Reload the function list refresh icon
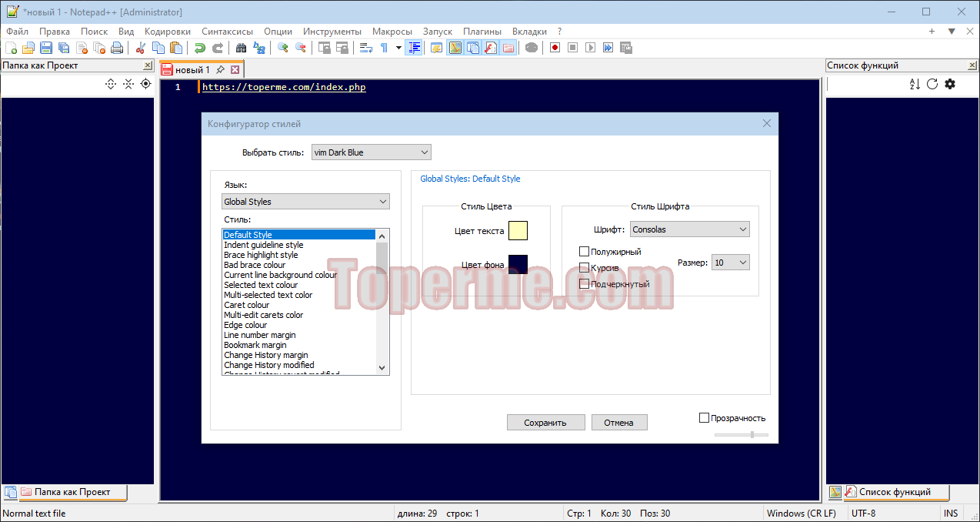This screenshot has height=522, width=980. click(x=932, y=84)
